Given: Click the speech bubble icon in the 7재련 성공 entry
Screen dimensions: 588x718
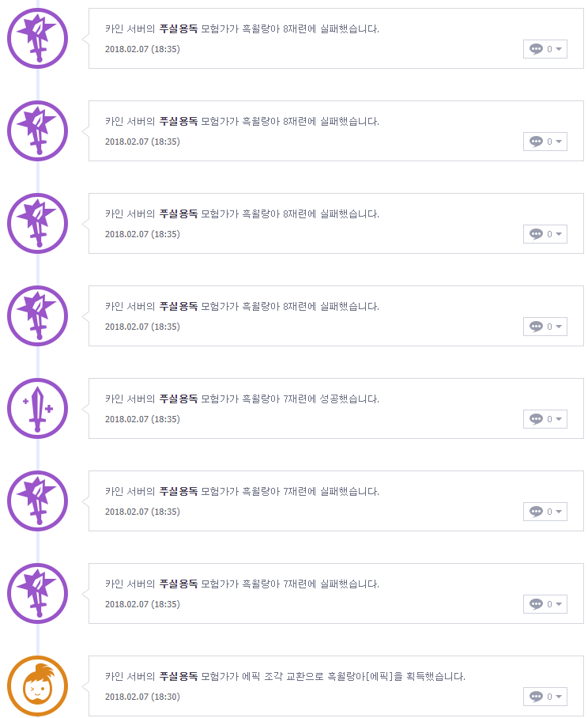Looking at the screenshot, I should click(x=536, y=419).
